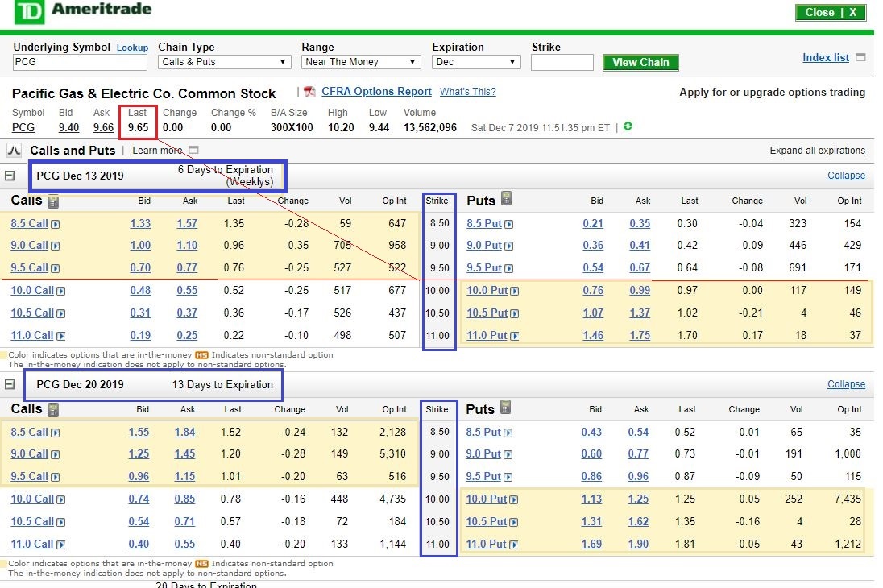Viewport: 883px width, 588px height.
Task: Click the View Chain button
Action: pos(640,62)
